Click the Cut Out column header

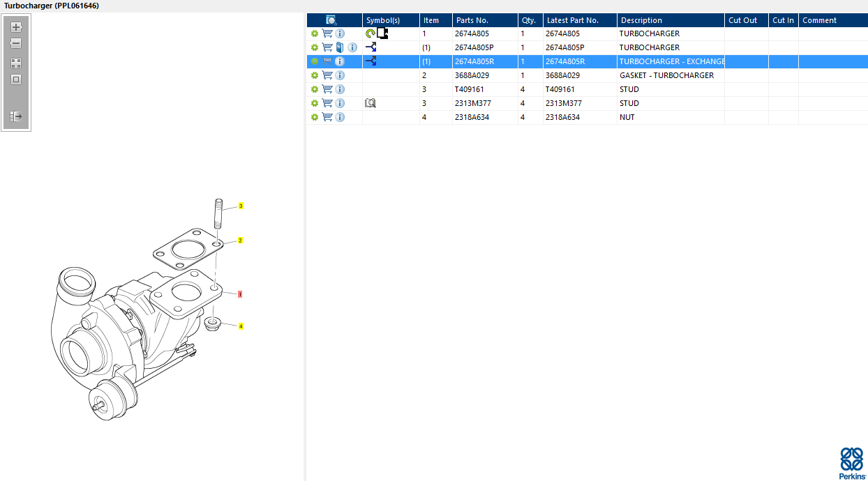(747, 20)
